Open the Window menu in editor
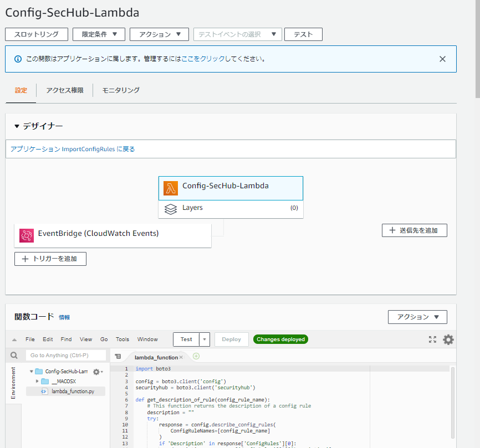 pyautogui.click(x=147, y=339)
